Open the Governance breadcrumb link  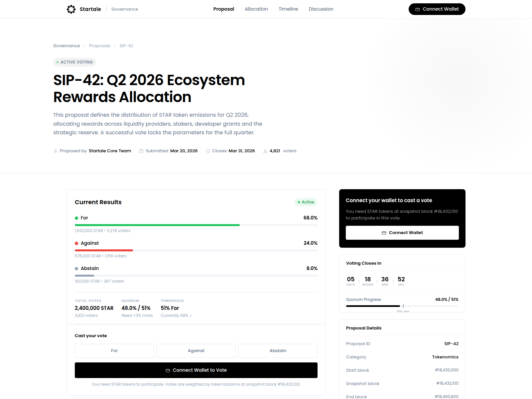click(66, 46)
